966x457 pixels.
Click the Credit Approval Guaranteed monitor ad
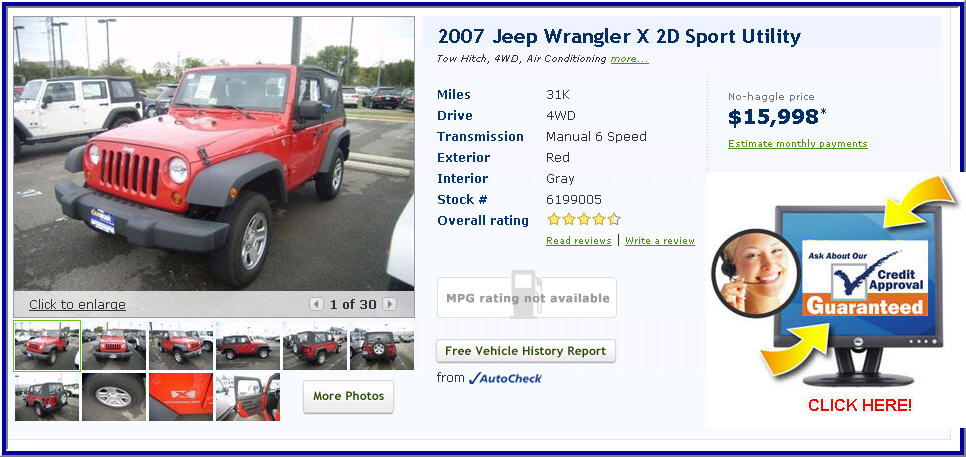pos(859,294)
